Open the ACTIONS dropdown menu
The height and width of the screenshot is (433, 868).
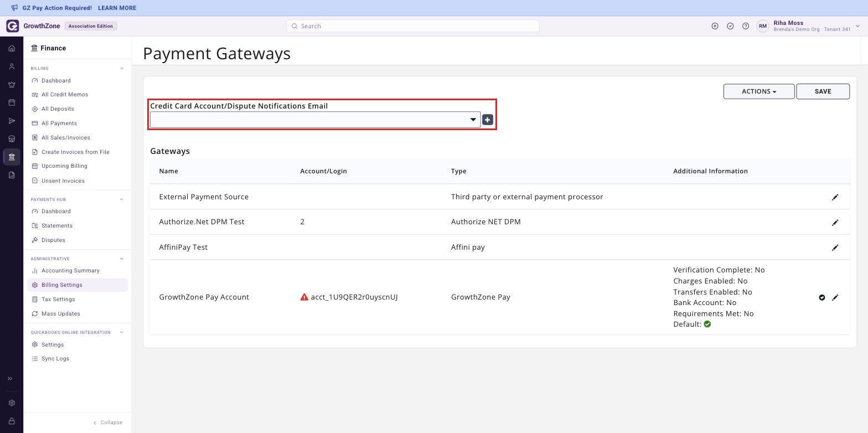coord(759,91)
